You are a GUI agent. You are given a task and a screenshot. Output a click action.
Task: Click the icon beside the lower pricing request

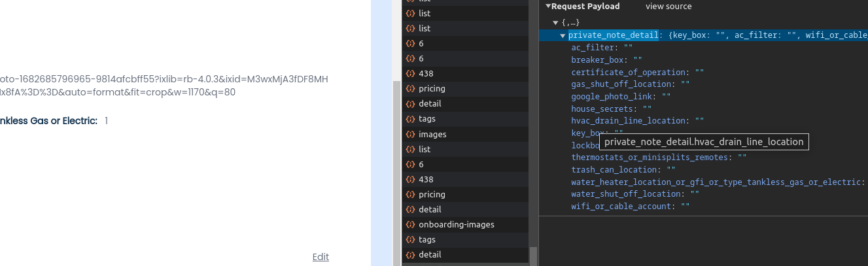[410, 194]
